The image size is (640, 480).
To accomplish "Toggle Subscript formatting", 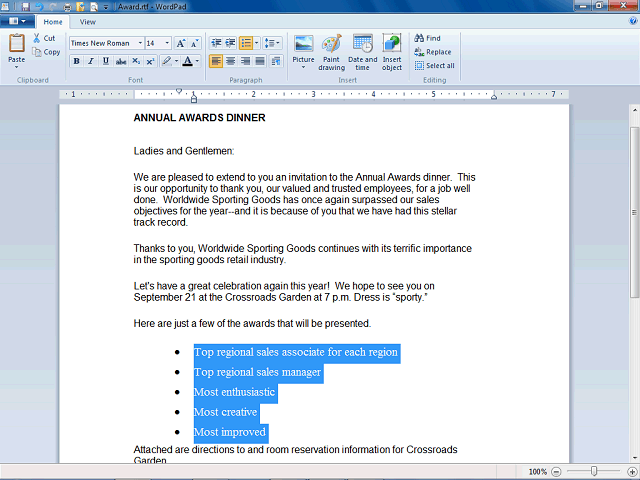I will pos(136,61).
